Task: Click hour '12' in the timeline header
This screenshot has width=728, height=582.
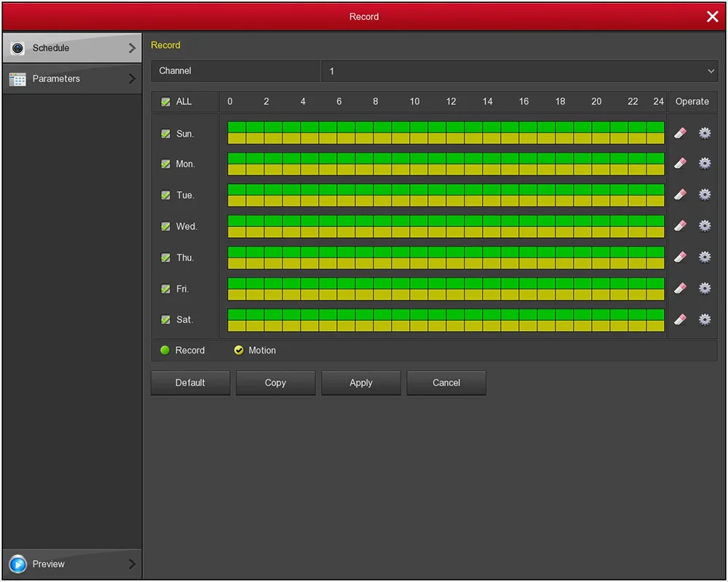Action: [x=451, y=102]
